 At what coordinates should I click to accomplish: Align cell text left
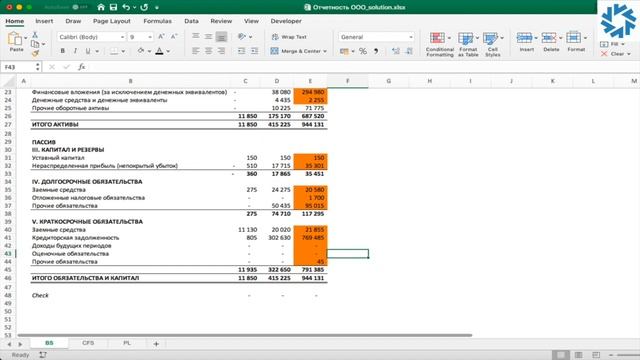tap(196, 51)
